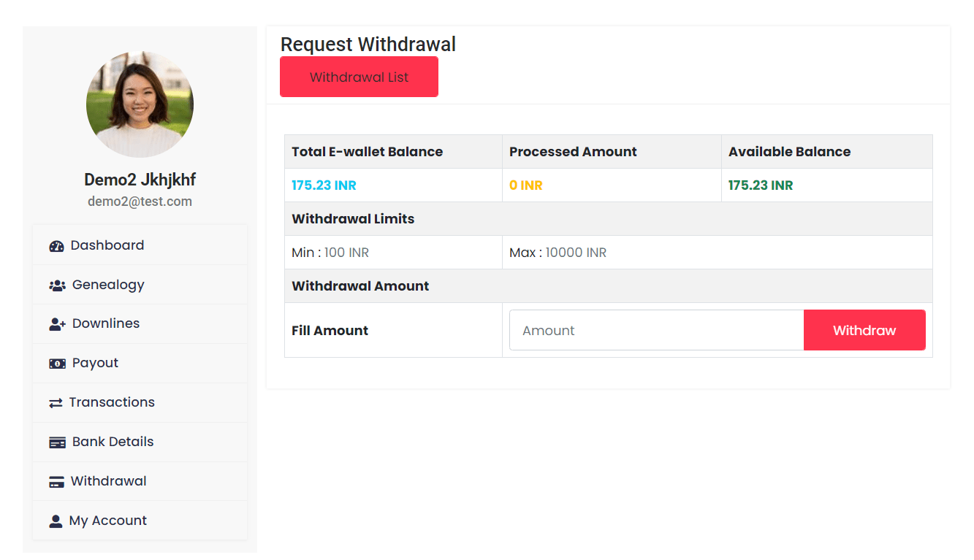Open Downlines from the sidebar
The height and width of the screenshot is (560, 974).
pyautogui.click(x=106, y=323)
